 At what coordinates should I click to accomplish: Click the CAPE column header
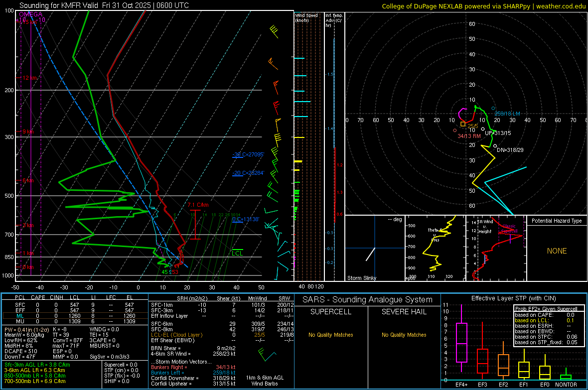point(38,297)
